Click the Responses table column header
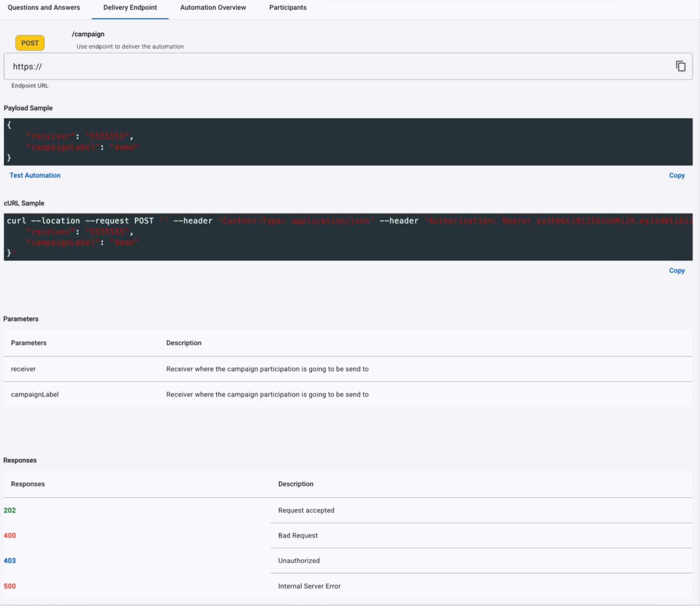 (28, 484)
